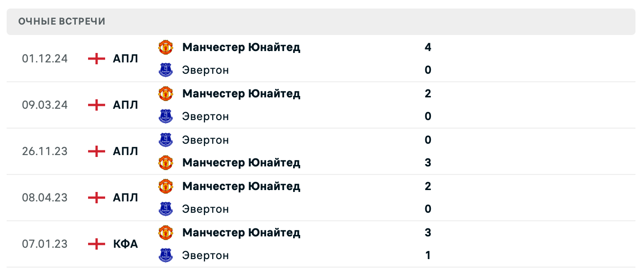Screen dimensions: 644x278
Task: Click the Manchester United crest in the 07.01.23 match
Action: coord(166,233)
